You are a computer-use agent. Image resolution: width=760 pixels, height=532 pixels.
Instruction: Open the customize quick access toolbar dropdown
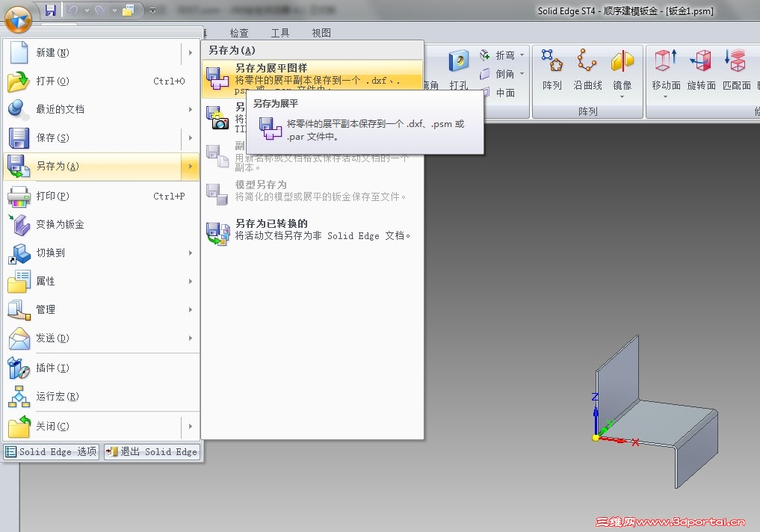[152, 10]
